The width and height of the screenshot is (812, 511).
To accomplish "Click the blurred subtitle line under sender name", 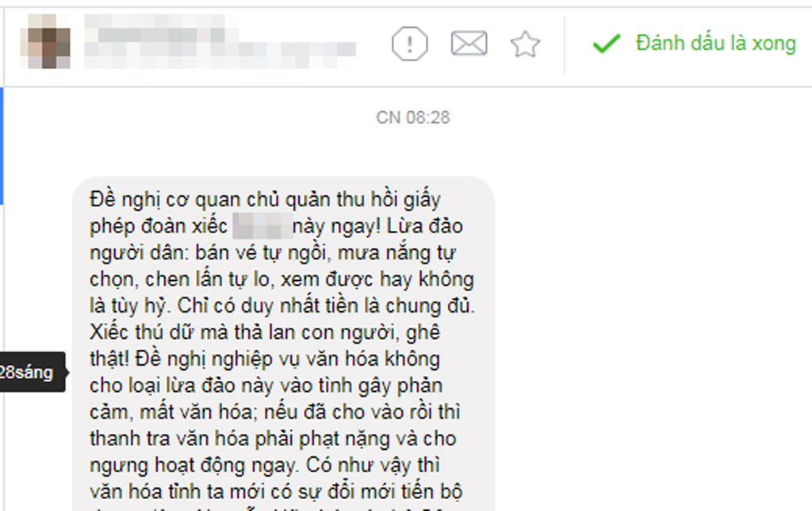I will point(220,55).
